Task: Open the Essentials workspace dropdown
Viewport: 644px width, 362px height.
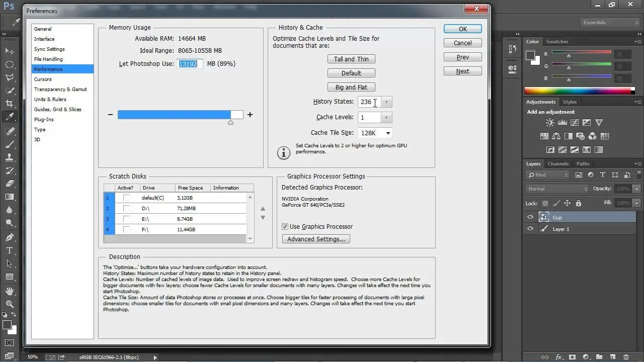Action: pyautogui.click(x=610, y=23)
